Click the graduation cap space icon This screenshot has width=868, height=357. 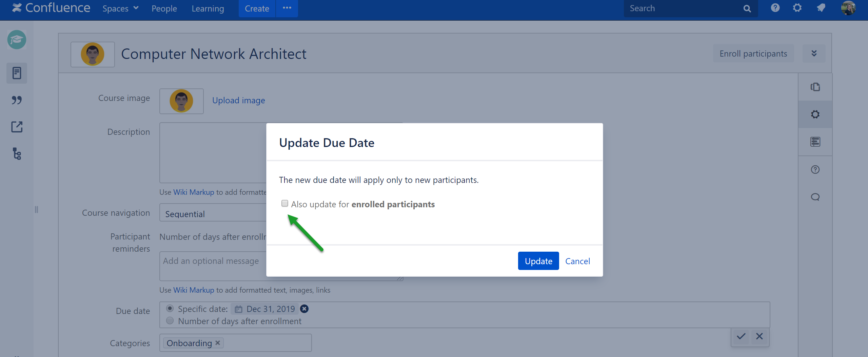click(x=17, y=40)
